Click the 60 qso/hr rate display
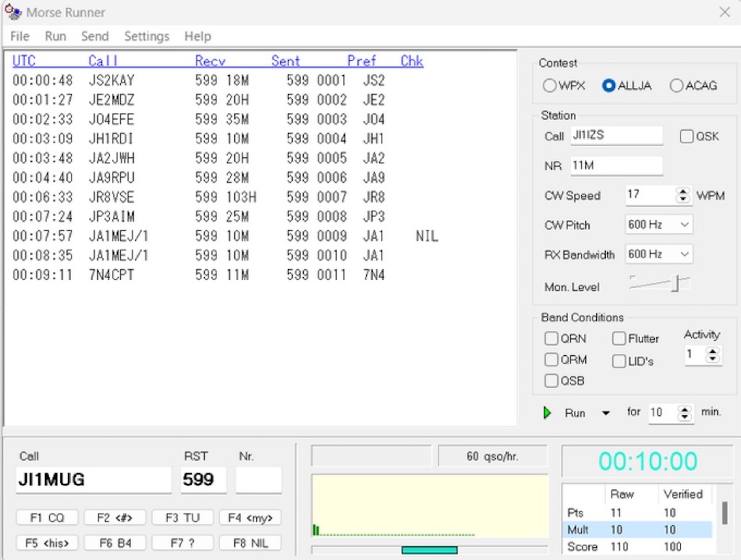The image size is (741, 560). (x=492, y=456)
